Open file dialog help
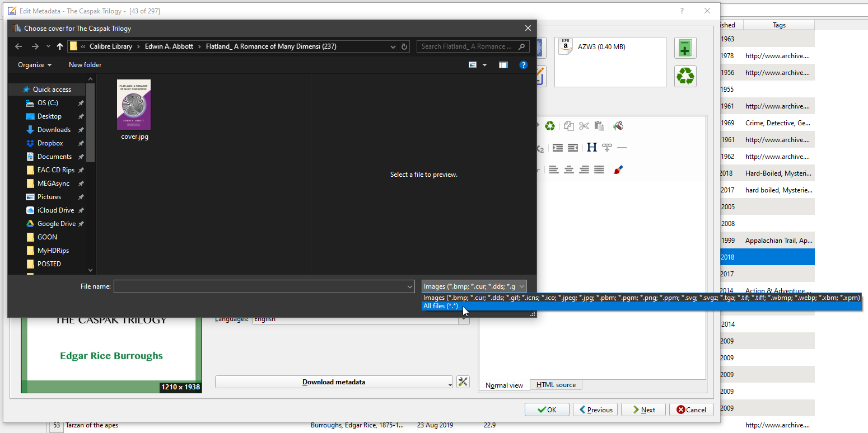The image size is (868, 433). (524, 65)
